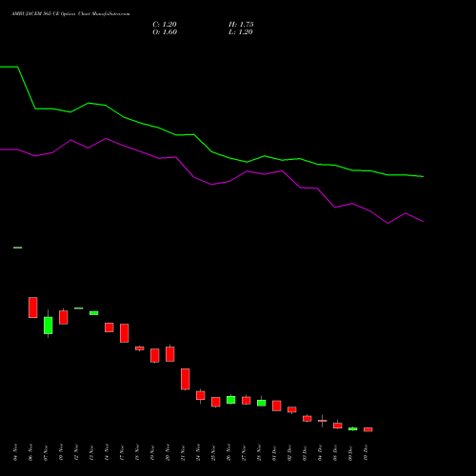The image size is (476, 476).
Task: Select the close value C: 1.20
Action: point(165,25)
